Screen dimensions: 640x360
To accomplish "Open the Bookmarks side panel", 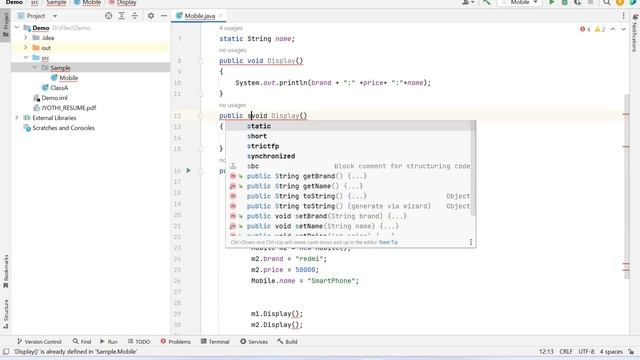I will (x=6, y=271).
